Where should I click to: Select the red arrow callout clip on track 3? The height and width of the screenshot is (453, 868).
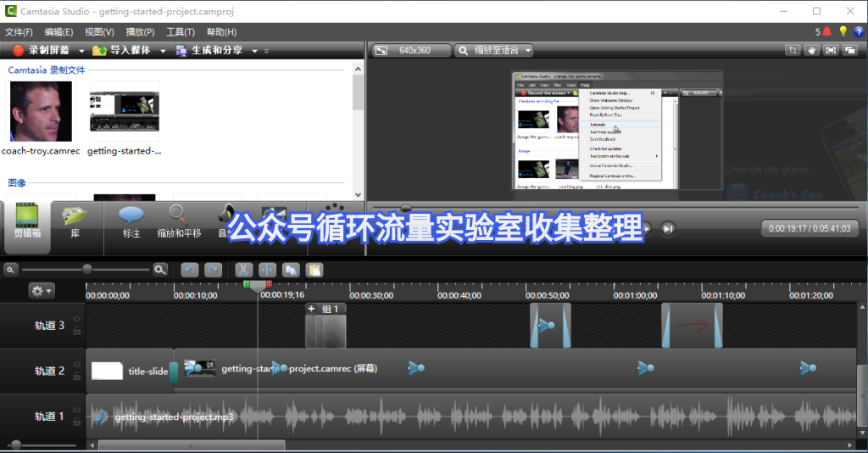[x=692, y=326]
